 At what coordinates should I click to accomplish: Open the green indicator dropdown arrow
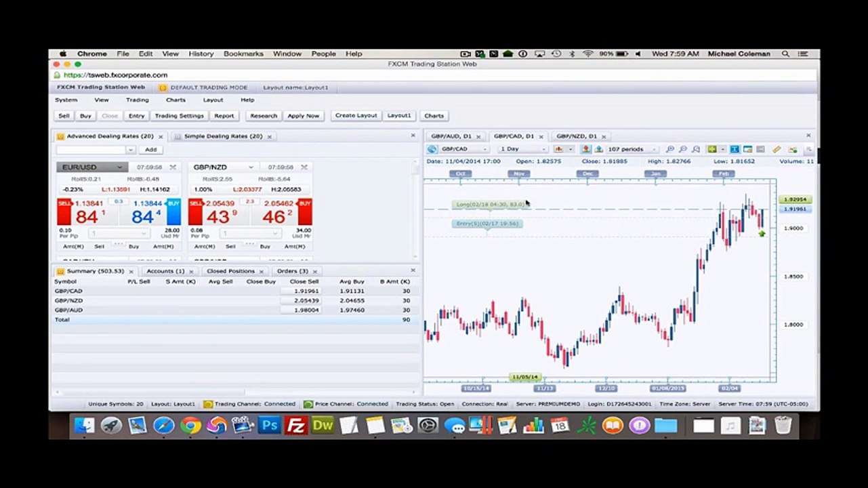coord(722,149)
